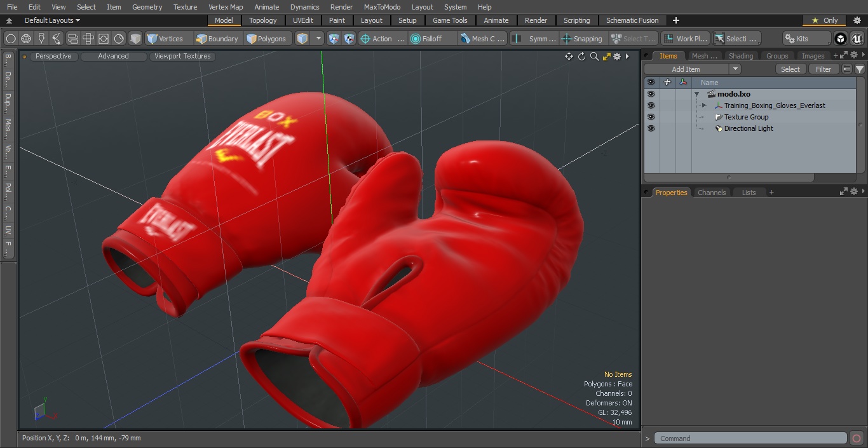The height and width of the screenshot is (448, 868).
Task: Click the circle-in-square icon in the toolbar
Action: (x=104, y=39)
